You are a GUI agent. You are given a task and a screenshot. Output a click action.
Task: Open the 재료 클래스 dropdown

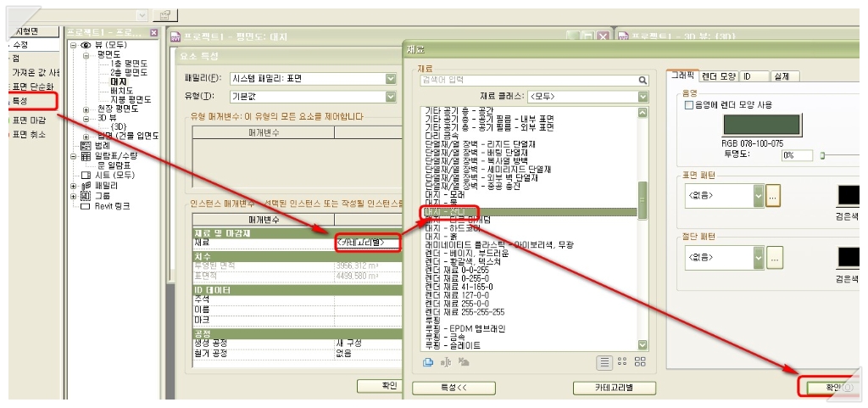tap(643, 97)
